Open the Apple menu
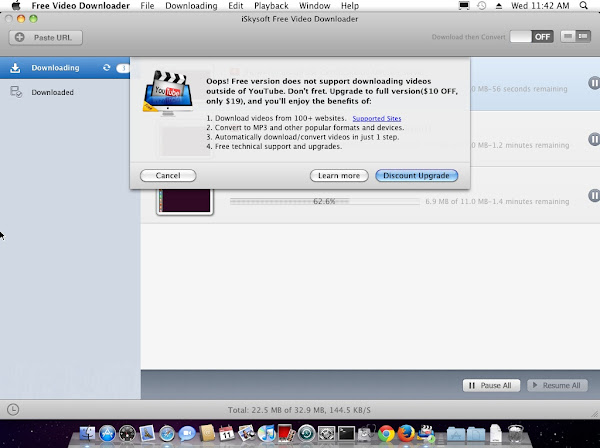The height and width of the screenshot is (448, 600). pos(16,6)
